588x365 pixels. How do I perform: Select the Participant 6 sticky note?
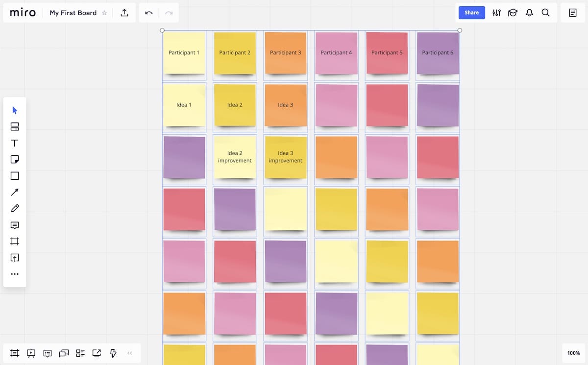point(438,53)
